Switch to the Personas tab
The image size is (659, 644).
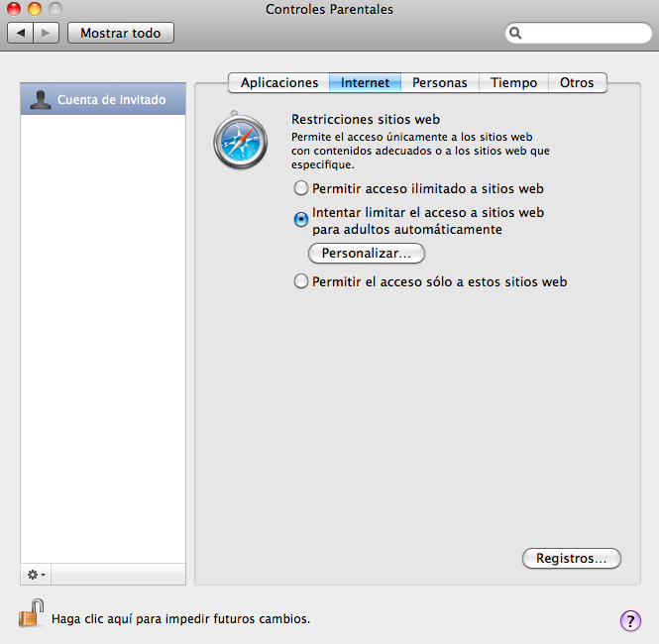(x=439, y=83)
